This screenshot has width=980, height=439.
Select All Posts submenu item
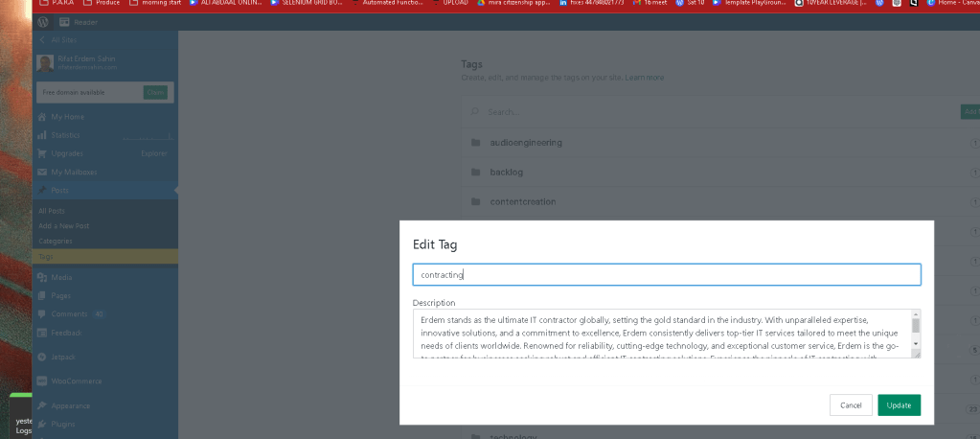pyautogui.click(x=52, y=212)
